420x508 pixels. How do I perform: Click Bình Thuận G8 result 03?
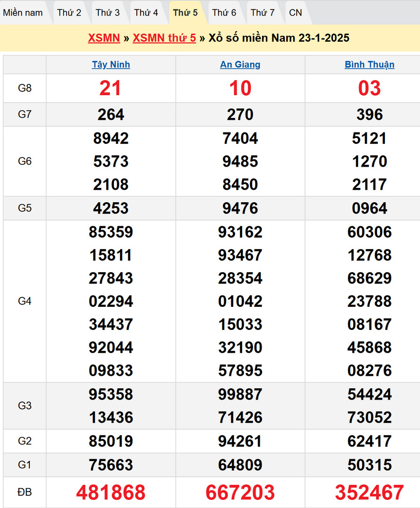coord(369,89)
